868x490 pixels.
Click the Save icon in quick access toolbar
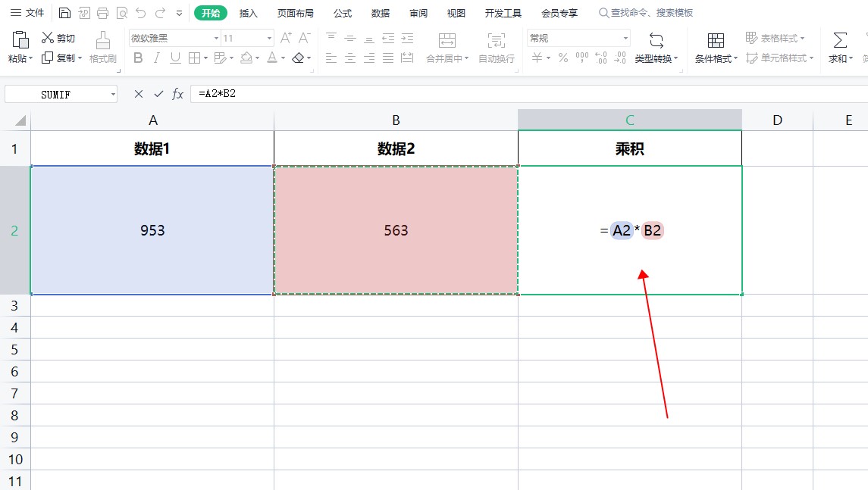(65, 13)
